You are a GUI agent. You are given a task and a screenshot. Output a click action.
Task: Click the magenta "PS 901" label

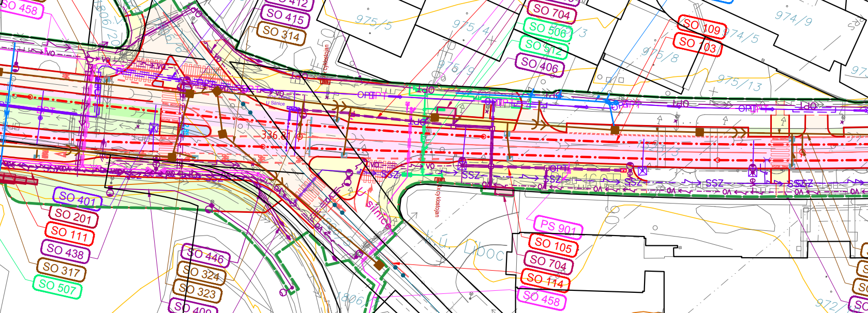tap(558, 227)
